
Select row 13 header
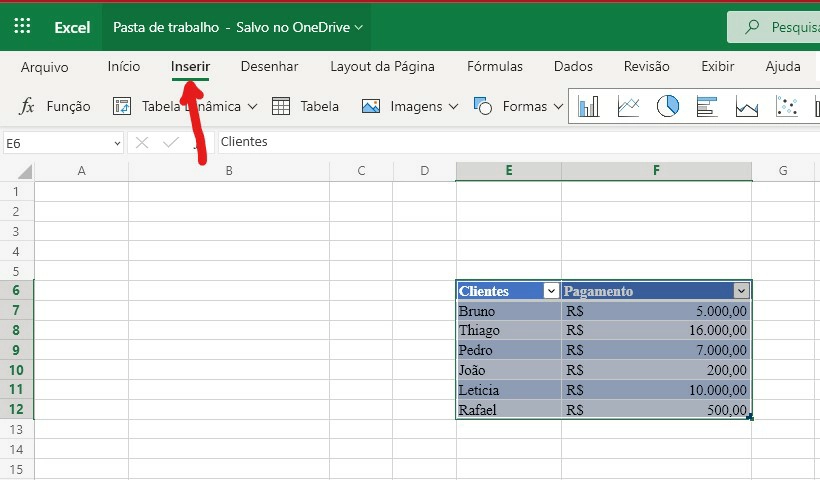(16, 429)
